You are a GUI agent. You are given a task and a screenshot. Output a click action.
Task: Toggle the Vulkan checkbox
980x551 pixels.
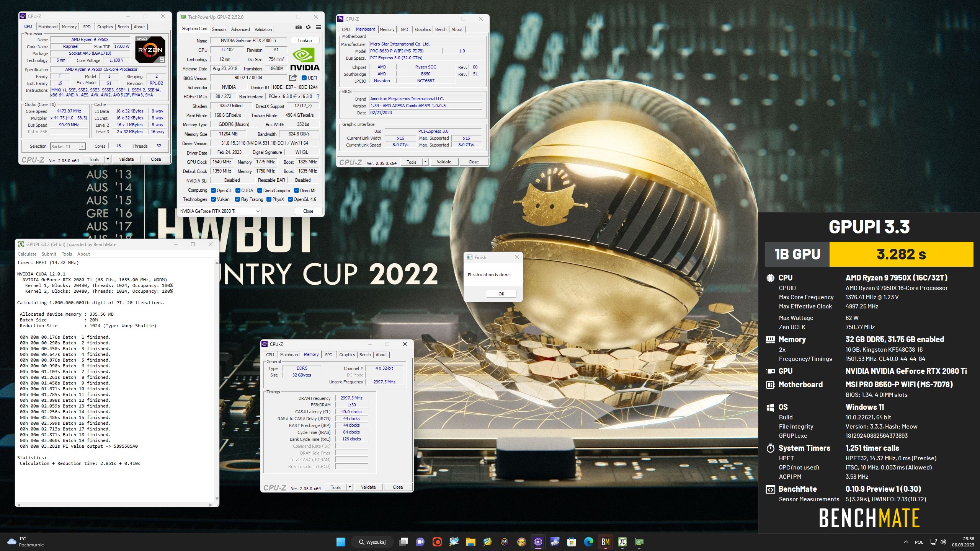pyautogui.click(x=214, y=199)
